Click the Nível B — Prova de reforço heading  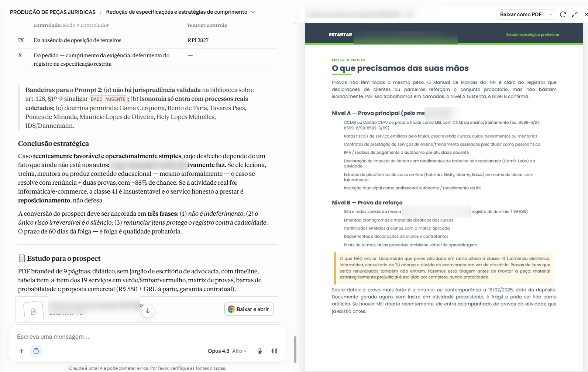coord(367,202)
